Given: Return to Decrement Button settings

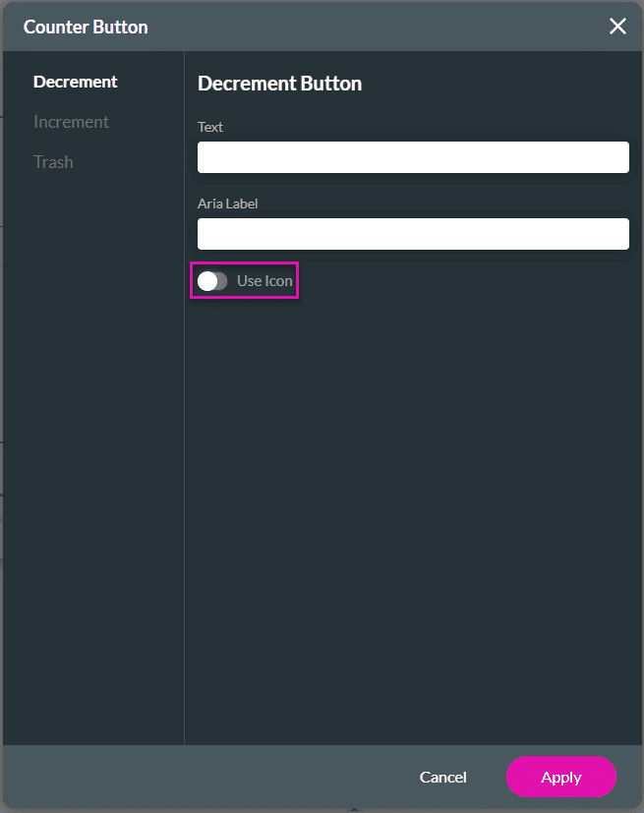Looking at the screenshot, I should [x=75, y=82].
